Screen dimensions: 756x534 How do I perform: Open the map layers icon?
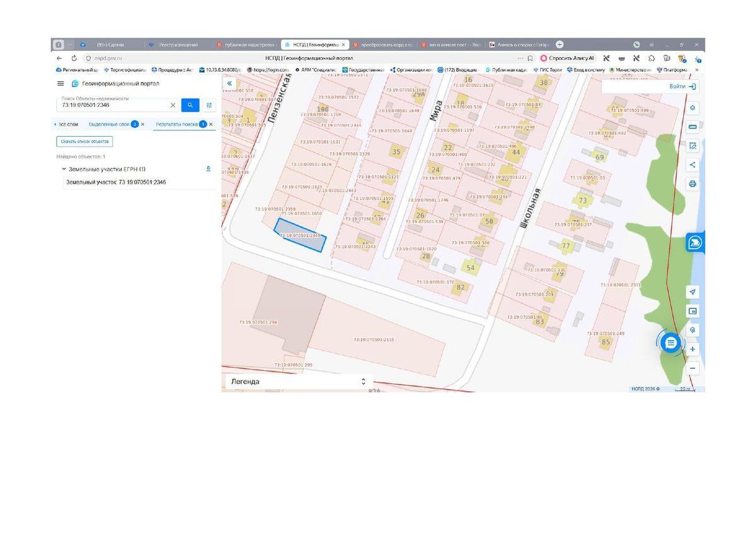(x=692, y=108)
